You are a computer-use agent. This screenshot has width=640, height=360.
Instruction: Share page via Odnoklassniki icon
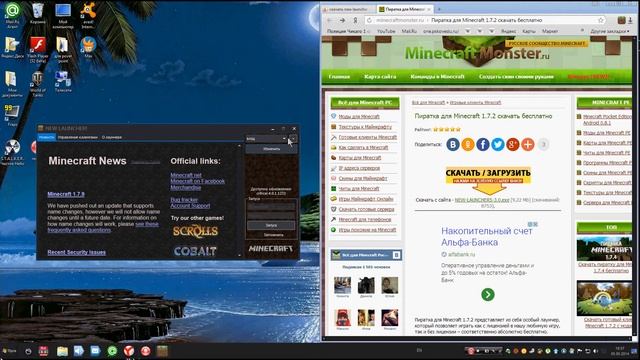468,144
